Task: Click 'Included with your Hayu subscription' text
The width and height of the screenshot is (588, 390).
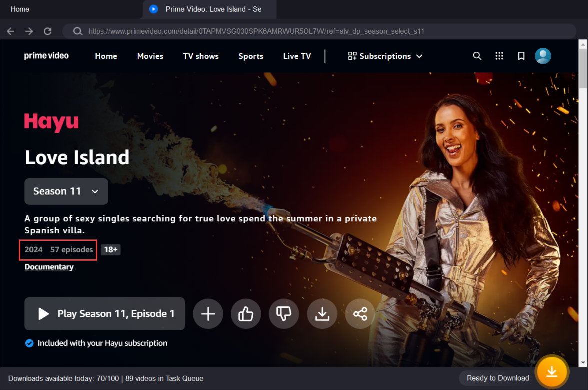Action: (103, 343)
